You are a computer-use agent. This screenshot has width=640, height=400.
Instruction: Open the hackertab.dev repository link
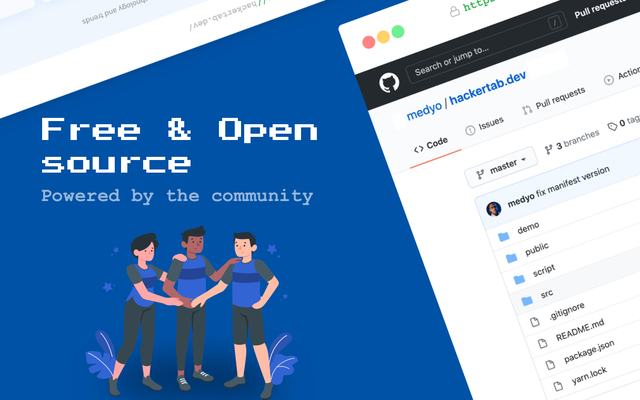click(x=487, y=87)
